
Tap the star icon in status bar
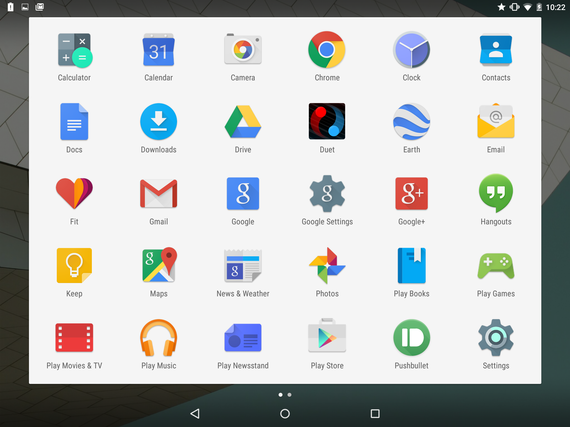pyautogui.click(x=501, y=7)
